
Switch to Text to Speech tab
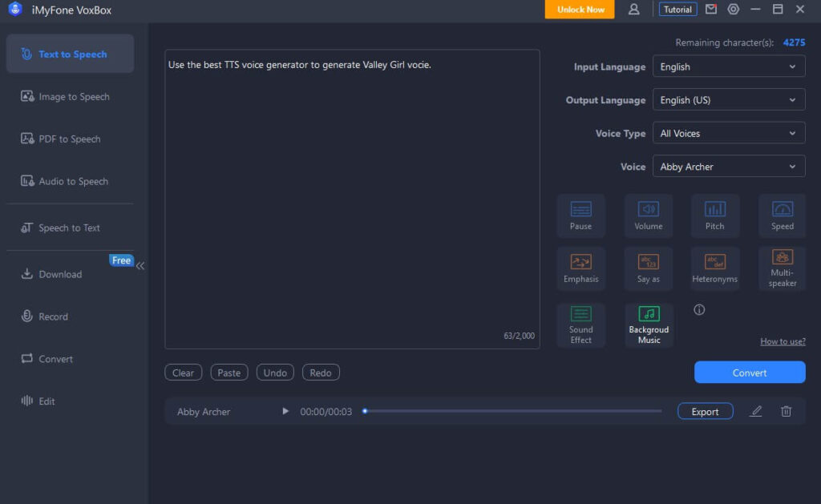[71, 54]
